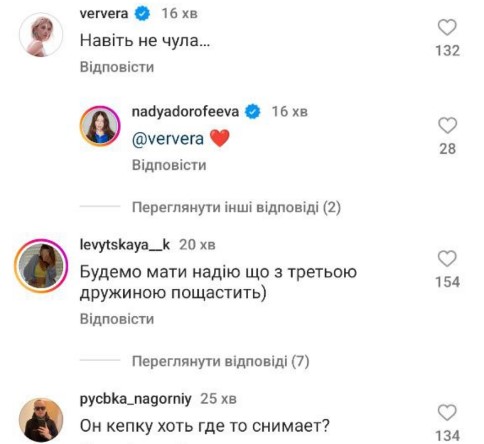Click nadyadorofeeva's blue verified badge
Viewport: 484px width, 444px height.
click(x=253, y=112)
